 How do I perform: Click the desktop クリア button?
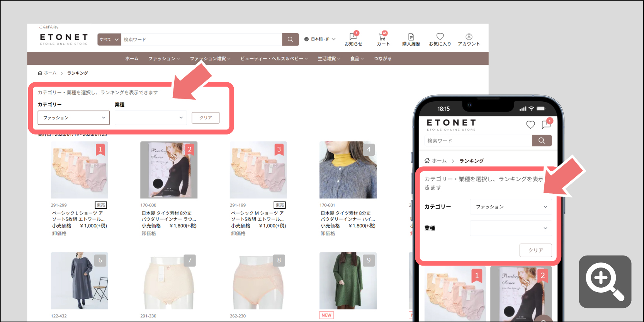[206, 118]
